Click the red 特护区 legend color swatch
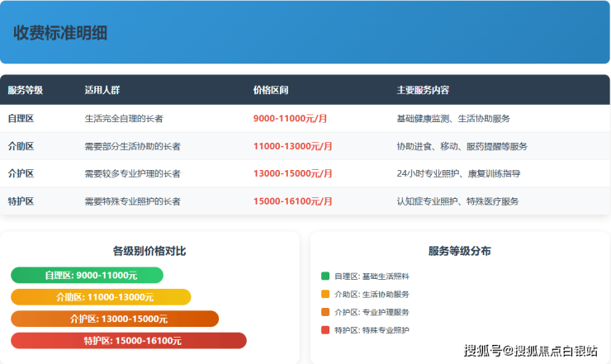Image resolution: width=611 pixels, height=364 pixels. point(324,330)
